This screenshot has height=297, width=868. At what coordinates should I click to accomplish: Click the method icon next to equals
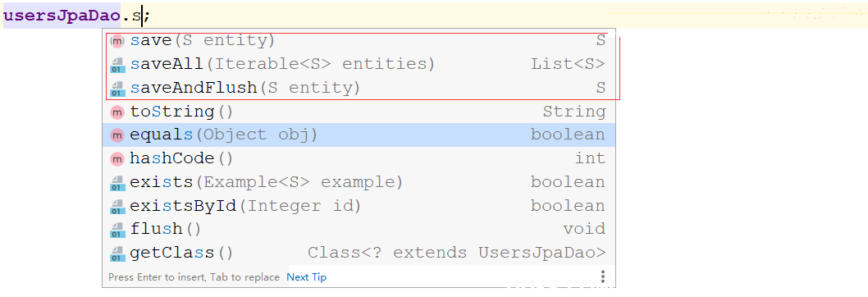tap(116, 135)
